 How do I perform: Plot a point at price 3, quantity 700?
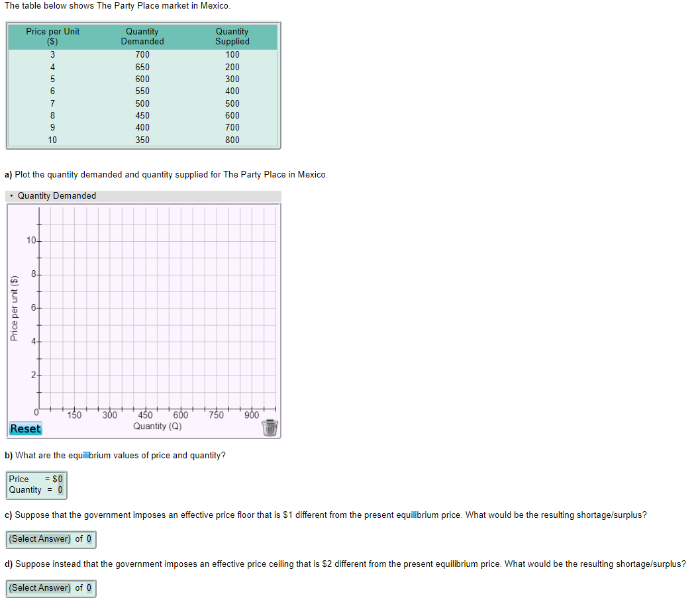click(x=203, y=358)
